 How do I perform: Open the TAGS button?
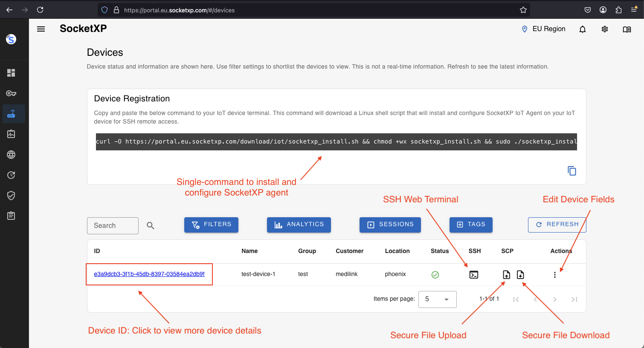pos(471,224)
